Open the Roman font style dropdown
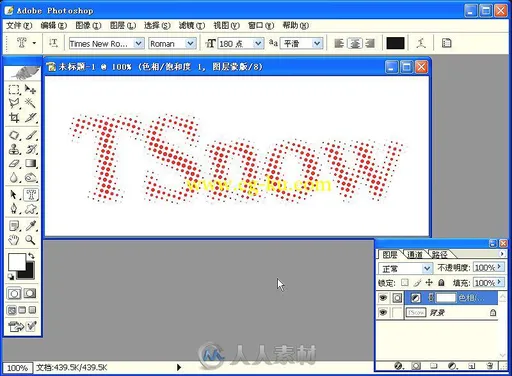This screenshot has height=376, width=512. (x=190, y=43)
